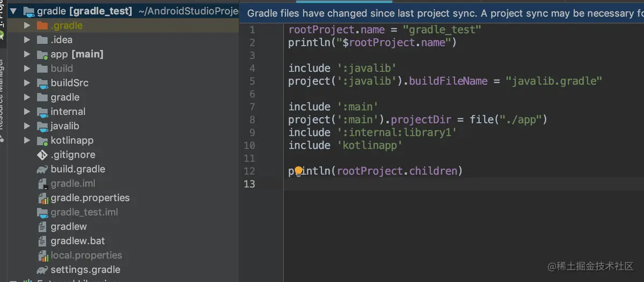The width and height of the screenshot is (644, 282).
Task: Open the gradle.properties file
Action: [x=90, y=198]
